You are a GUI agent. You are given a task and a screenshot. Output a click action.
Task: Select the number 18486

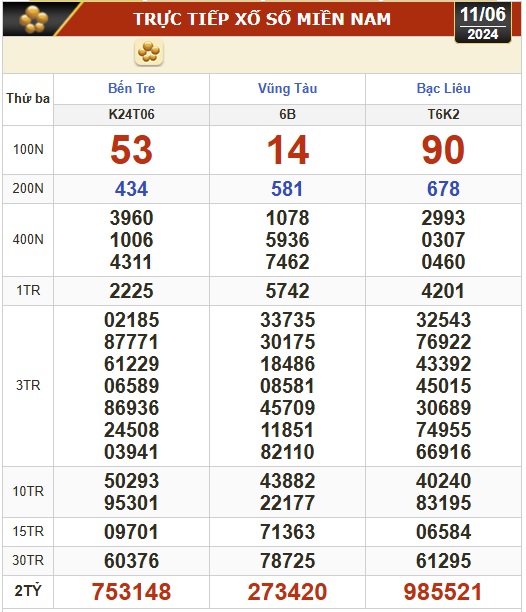(x=288, y=364)
